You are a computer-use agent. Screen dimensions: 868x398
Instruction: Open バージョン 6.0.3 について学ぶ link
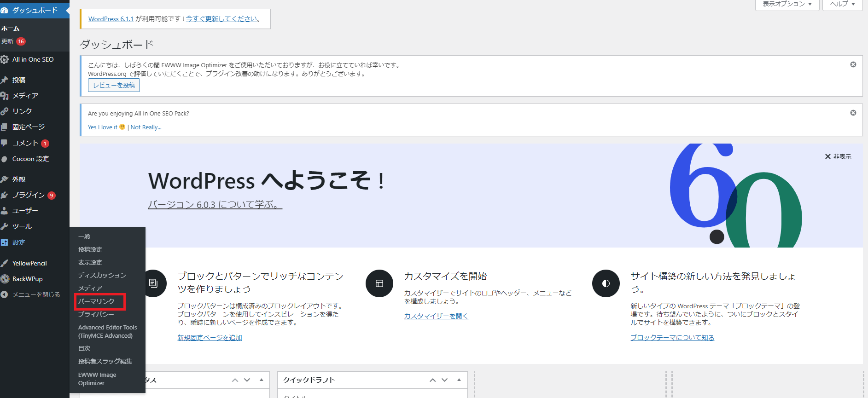[215, 204]
